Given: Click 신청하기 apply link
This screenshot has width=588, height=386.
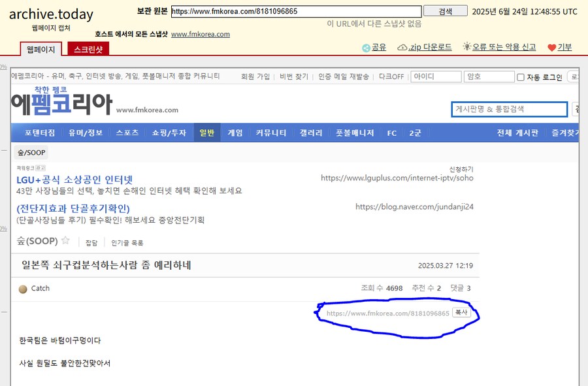Looking at the screenshot, I should tap(461, 169).
